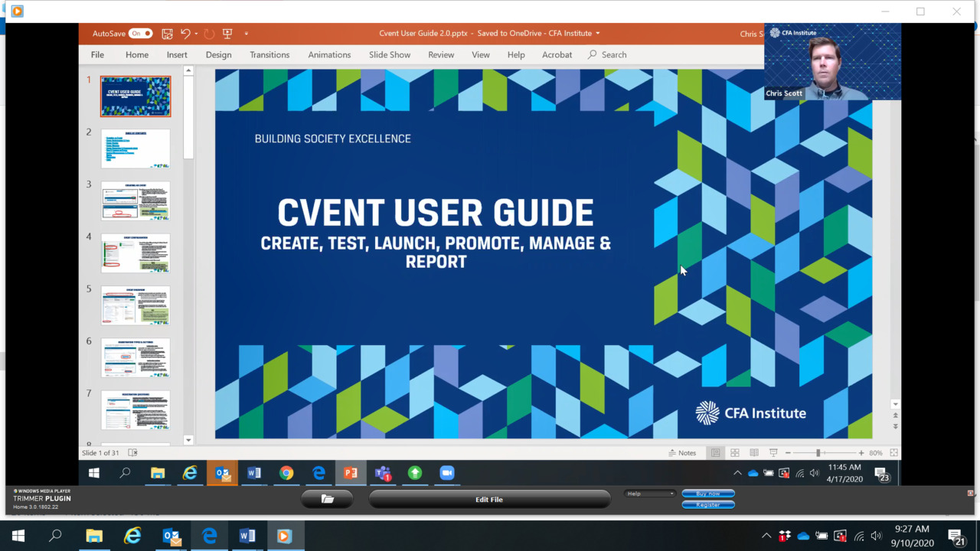The height and width of the screenshot is (551, 980).
Task: Open the Acrobat tab
Action: pyautogui.click(x=557, y=54)
